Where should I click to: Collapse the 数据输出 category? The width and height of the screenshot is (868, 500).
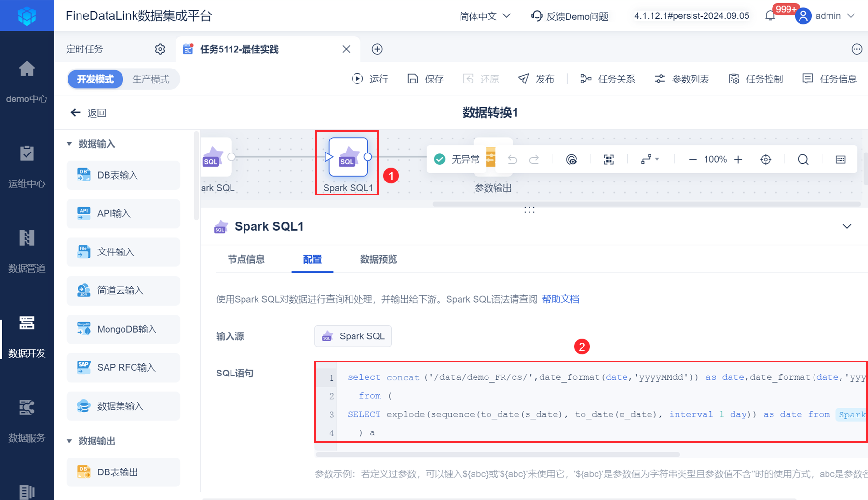pyautogui.click(x=69, y=441)
